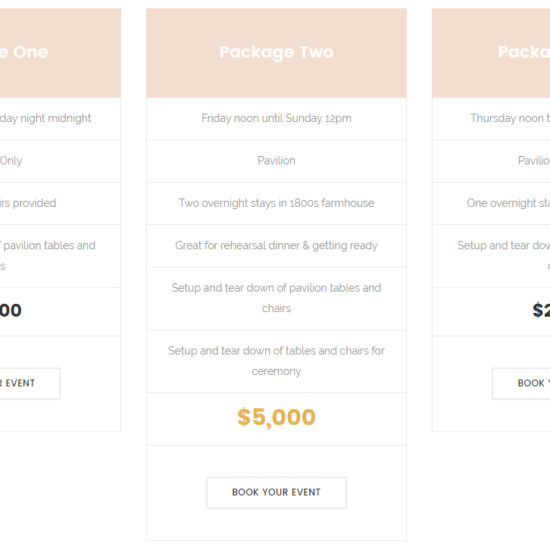
Task: Click "Great for rehearsal dinner & getting ready"
Action: tap(276, 246)
